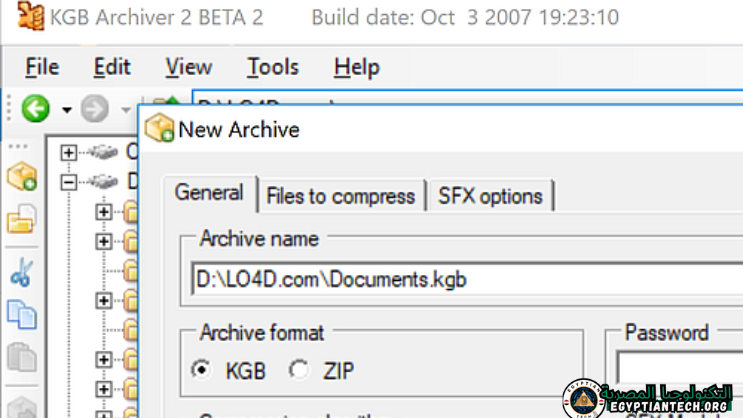743x418 pixels.
Task: Open the Edit menu
Action: (x=112, y=67)
